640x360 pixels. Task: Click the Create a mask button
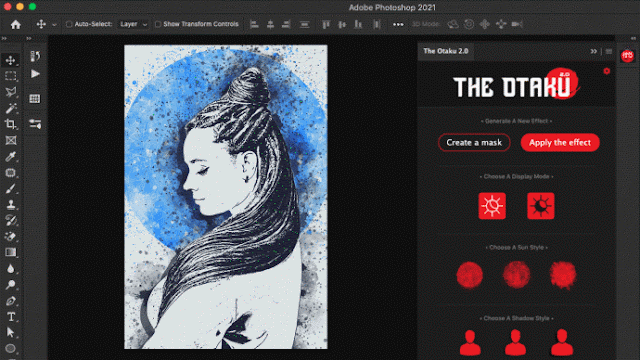(474, 142)
